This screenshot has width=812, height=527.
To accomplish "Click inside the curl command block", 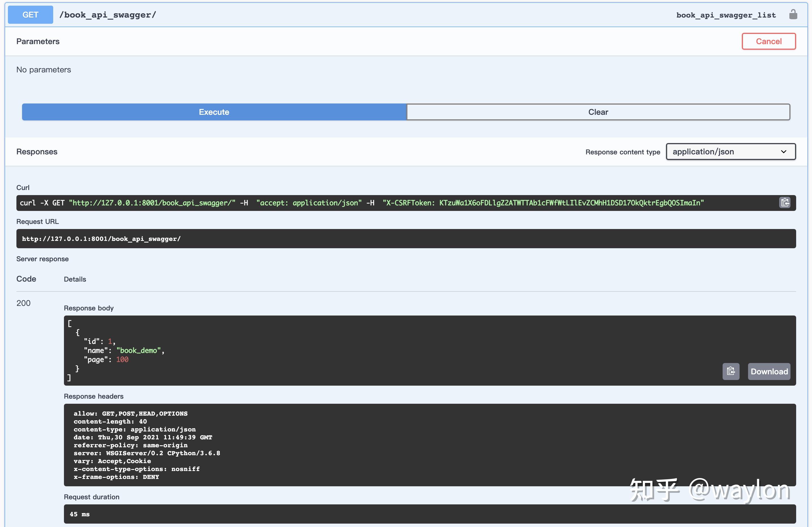I will tap(375, 203).
